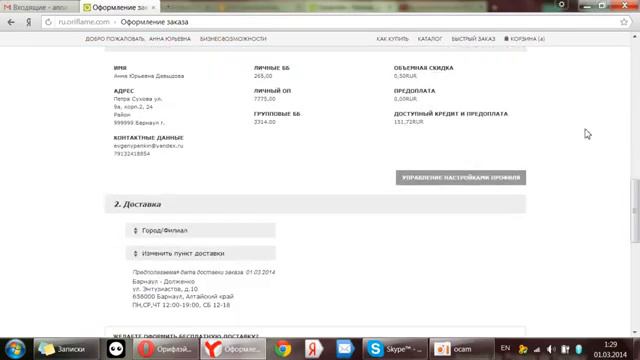Click the Анна Юрьевна welcome link
This screenshot has width=640, height=360.
170,39
